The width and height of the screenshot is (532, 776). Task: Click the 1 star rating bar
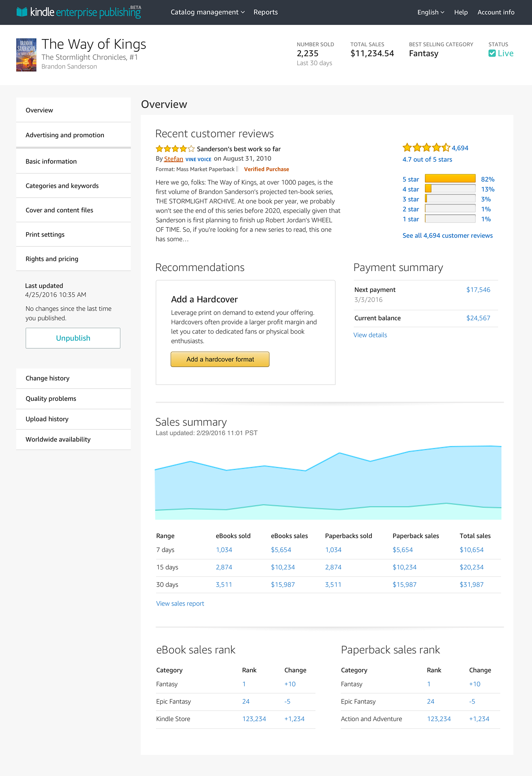pos(450,219)
